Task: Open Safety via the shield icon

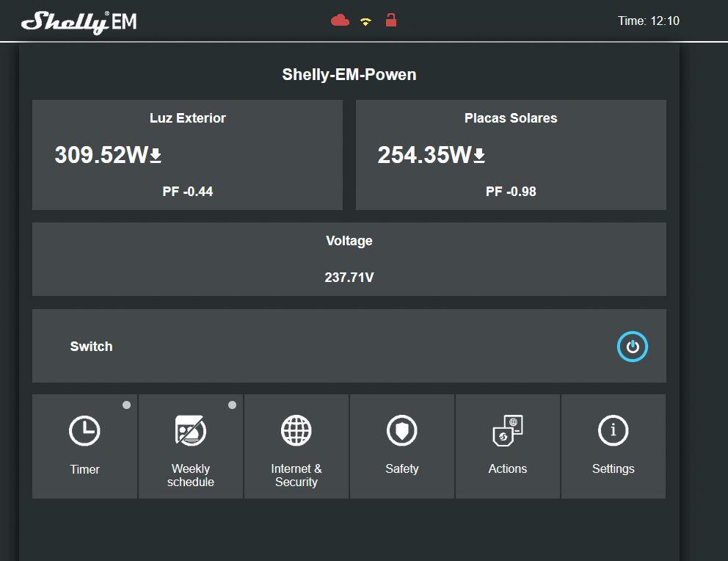Action: coord(401,431)
